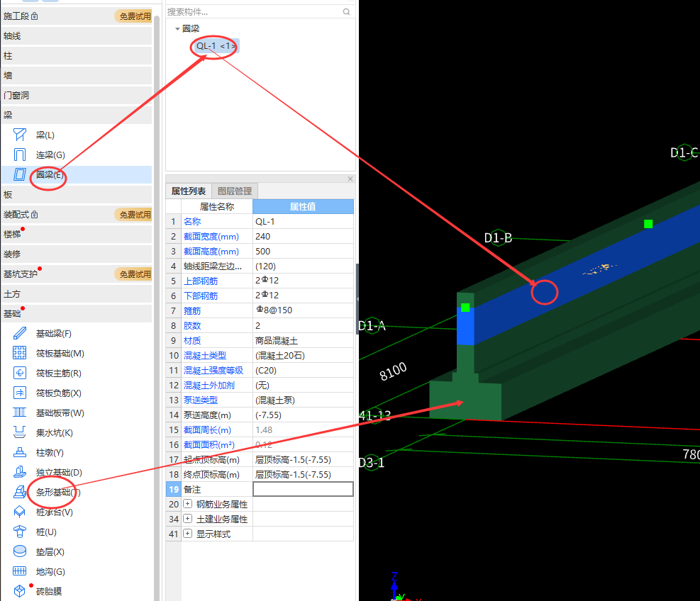Expand the 显示样式 row
Viewport: 700px width, 601px height.
coord(187,534)
